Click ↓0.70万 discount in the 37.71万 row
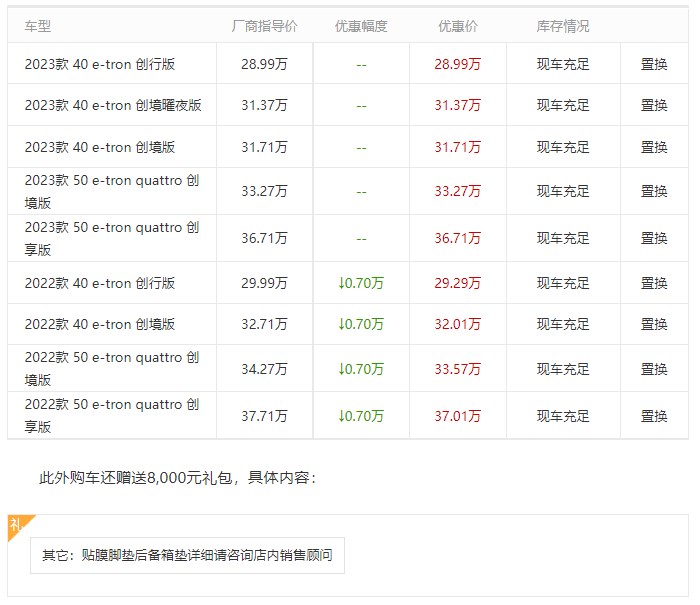 361,416
